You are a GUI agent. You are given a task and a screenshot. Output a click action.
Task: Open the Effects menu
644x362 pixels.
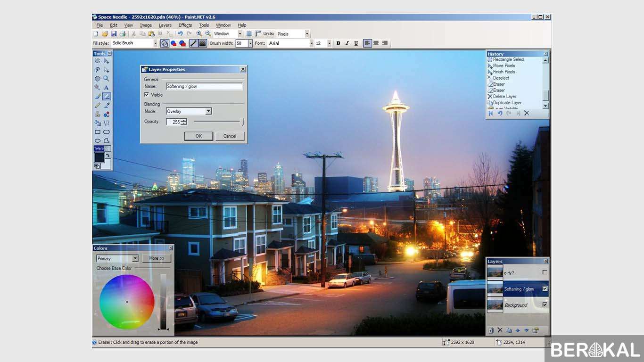click(x=185, y=25)
